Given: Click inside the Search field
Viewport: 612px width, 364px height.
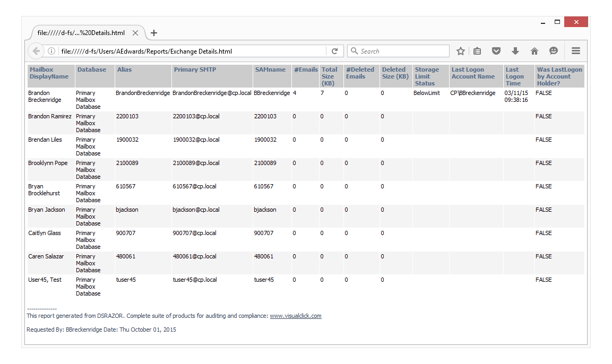Looking at the screenshot, I should point(403,51).
